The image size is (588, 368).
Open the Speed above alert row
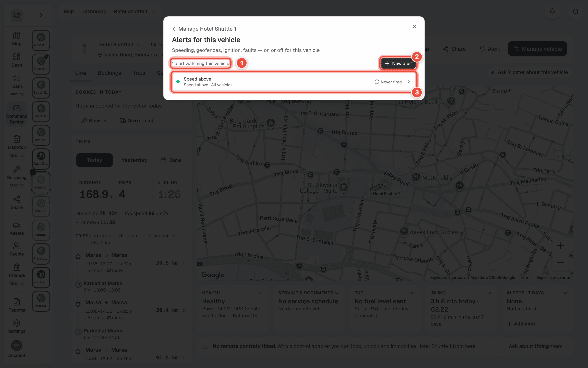click(x=294, y=82)
